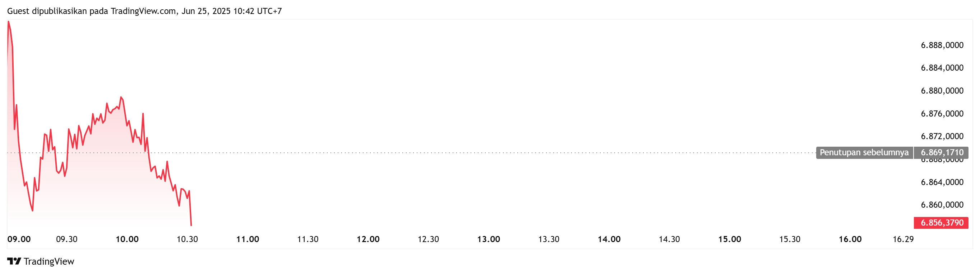
Task: Click the 6.888,0000 price axis label
Action: (x=942, y=45)
